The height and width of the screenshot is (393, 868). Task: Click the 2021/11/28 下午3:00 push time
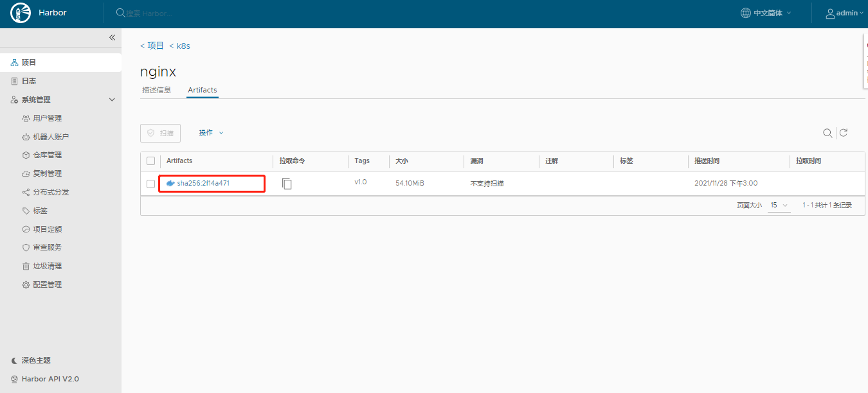point(726,184)
